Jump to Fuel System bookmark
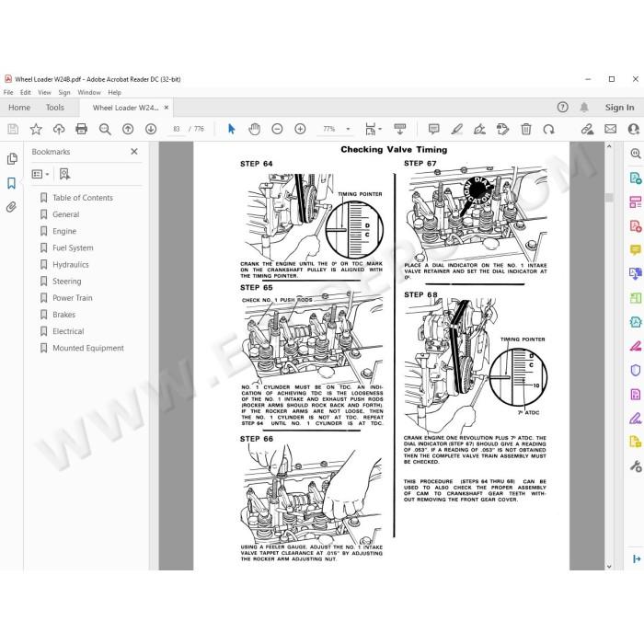The height and width of the screenshot is (644, 644). [x=73, y=247]
